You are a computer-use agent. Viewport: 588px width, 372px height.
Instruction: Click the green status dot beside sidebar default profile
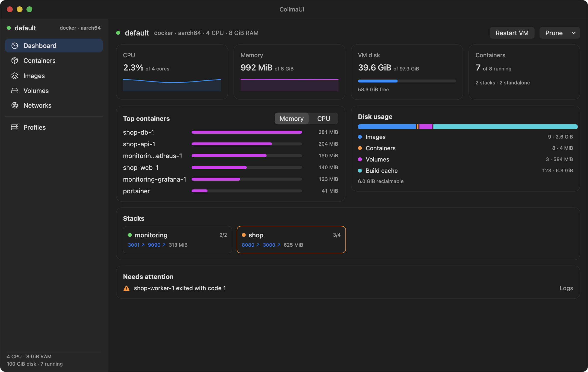tap(9, 28)
